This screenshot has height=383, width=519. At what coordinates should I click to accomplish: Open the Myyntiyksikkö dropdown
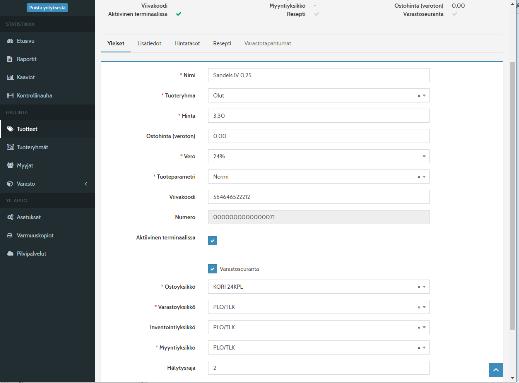point(319,348)
